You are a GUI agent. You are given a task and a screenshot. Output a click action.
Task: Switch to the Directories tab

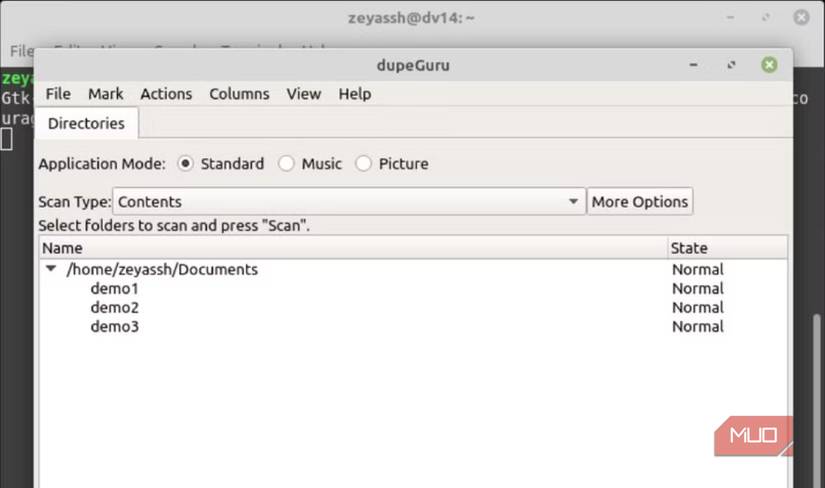pos(86,123)
